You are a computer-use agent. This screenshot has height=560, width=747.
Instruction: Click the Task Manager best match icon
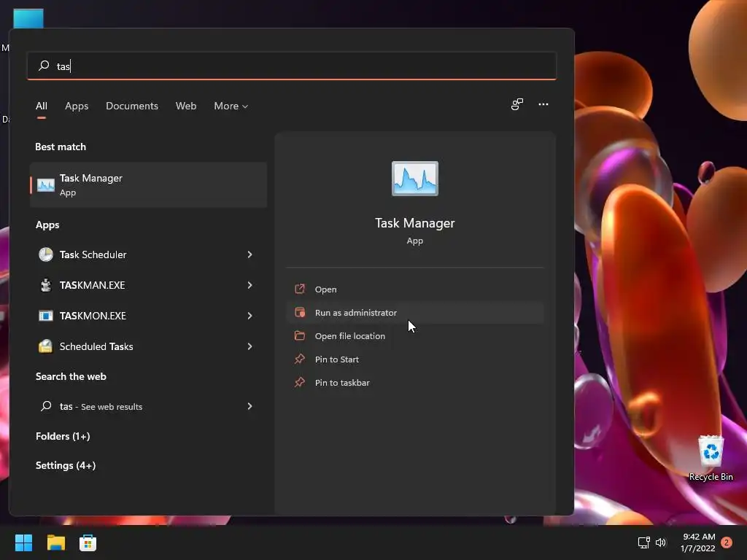tap(46, 184)
